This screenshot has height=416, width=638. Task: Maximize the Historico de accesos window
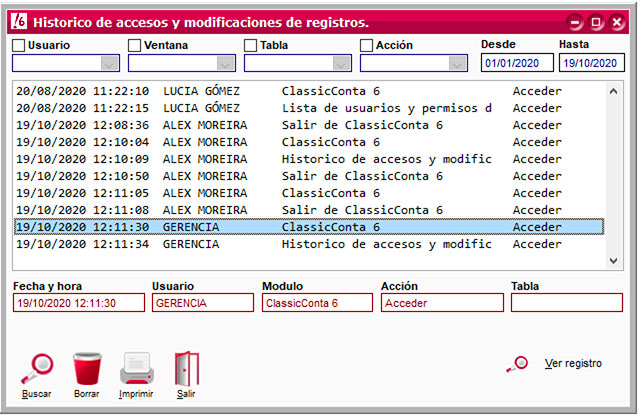click(x=596, y=22)
